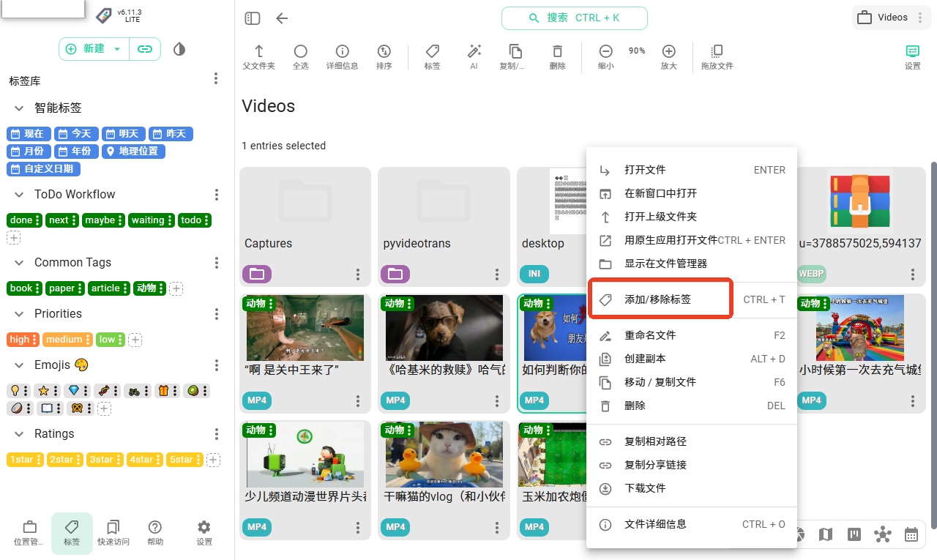Viewport: 937px width, 560px height.
Task: Open the AI magic wand tool
Action: 474,57
